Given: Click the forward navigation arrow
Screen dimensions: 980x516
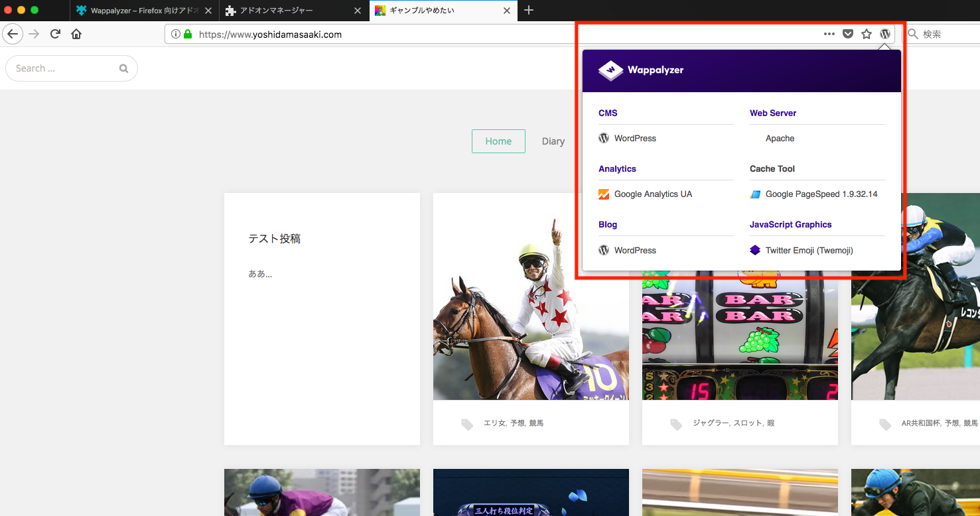Looking at the screenshot, I should click(34, 34).
